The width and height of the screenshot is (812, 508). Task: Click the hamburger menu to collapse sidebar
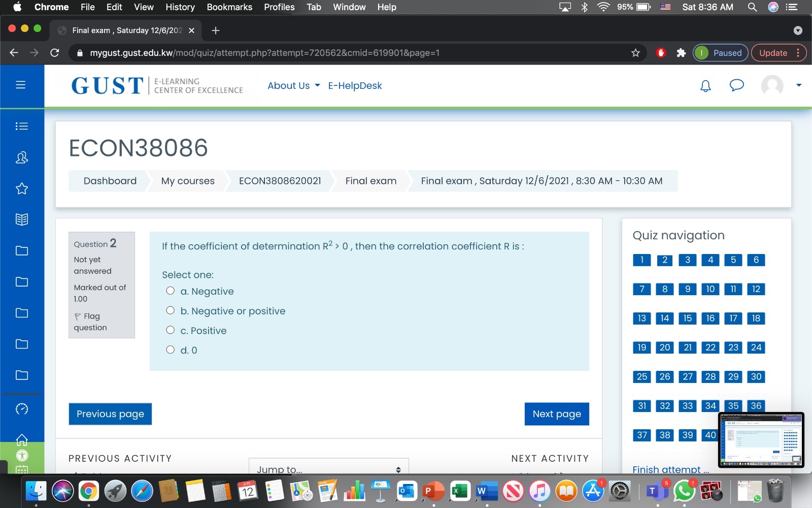point(21,85)
